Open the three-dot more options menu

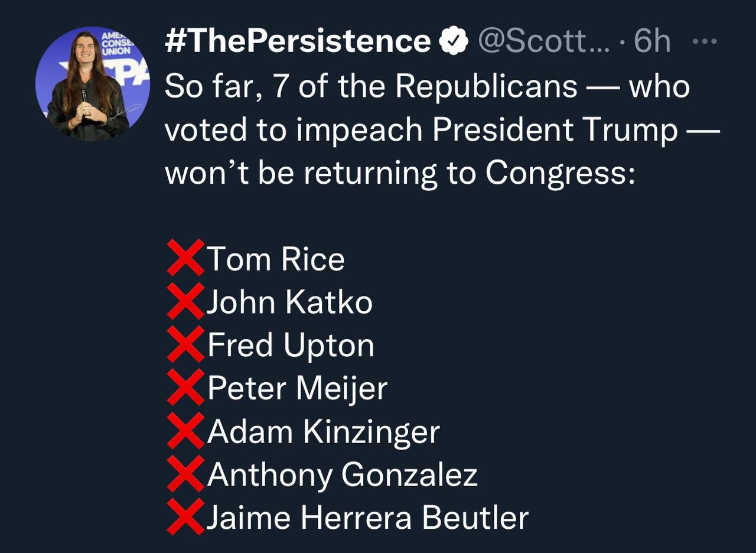coord(703,41)
